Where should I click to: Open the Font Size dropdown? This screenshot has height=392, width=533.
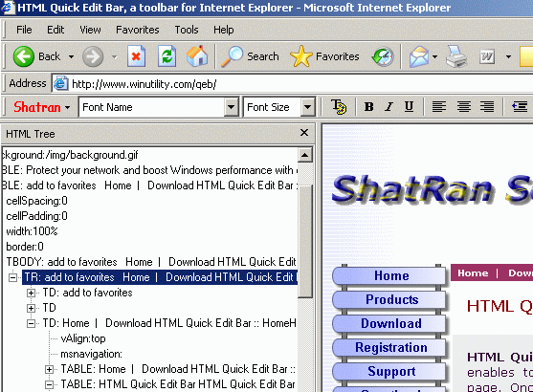click(x=307, y=107)
